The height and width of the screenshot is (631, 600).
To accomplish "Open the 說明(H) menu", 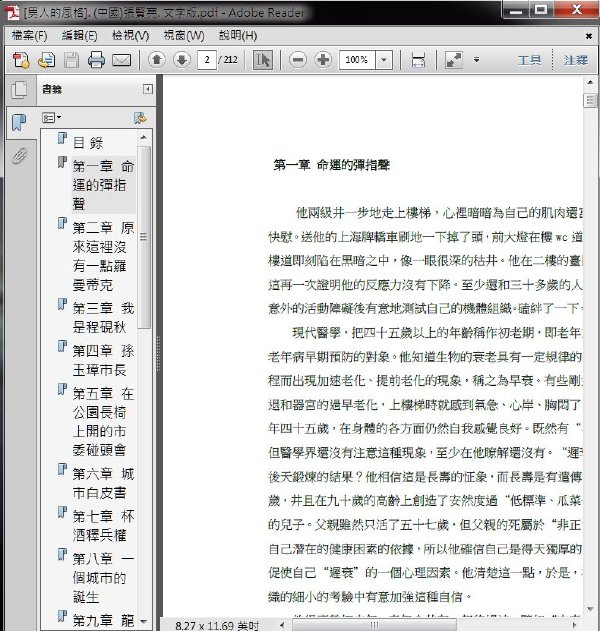I will 238,36.
